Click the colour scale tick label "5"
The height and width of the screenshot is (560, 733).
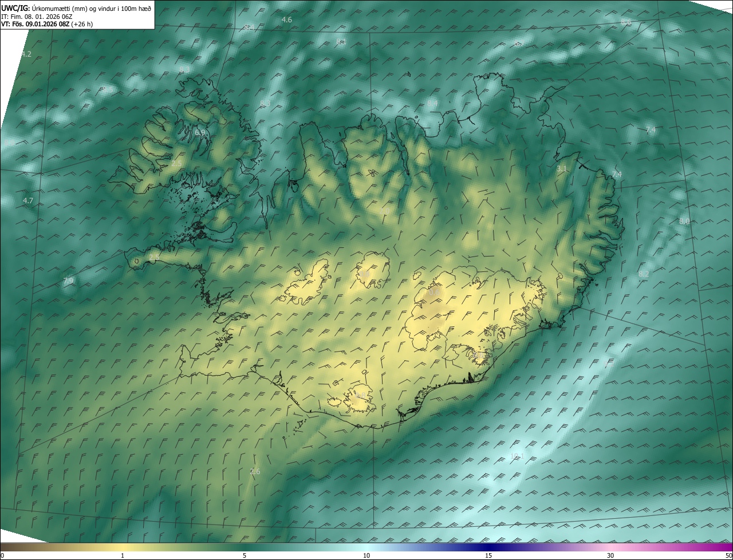[245, 556]
